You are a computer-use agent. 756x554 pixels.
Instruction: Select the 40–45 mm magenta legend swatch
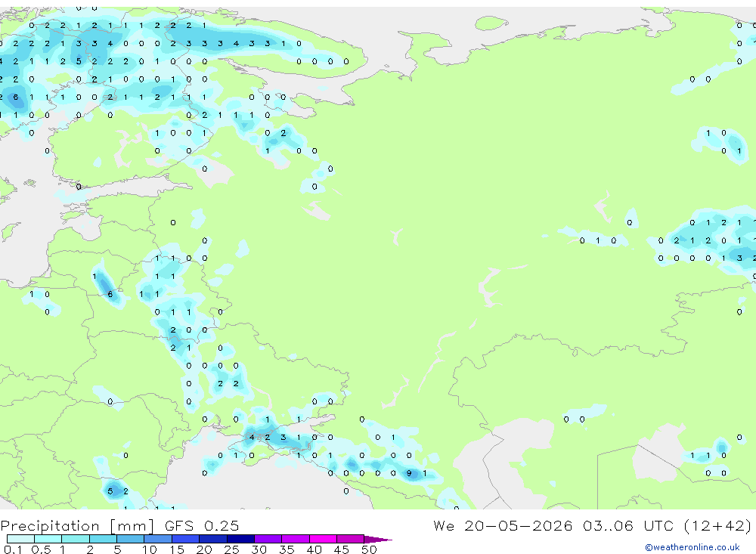point(323,539)
